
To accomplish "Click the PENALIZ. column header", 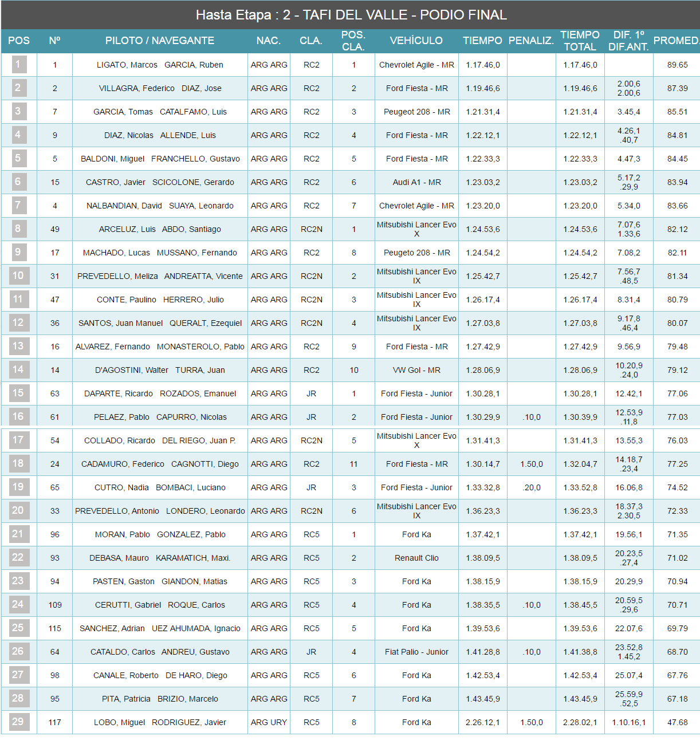I will pos(531,41).
